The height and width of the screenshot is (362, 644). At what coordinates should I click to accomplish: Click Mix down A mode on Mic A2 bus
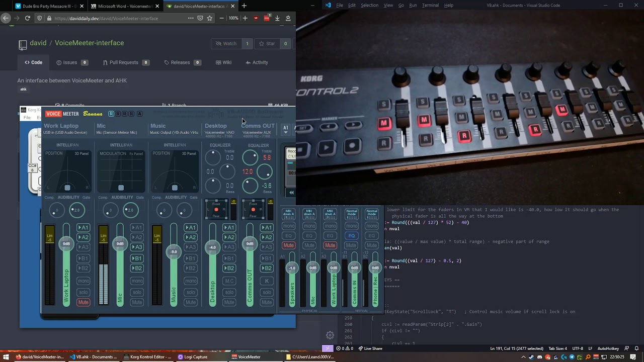[x=309, y=214]
